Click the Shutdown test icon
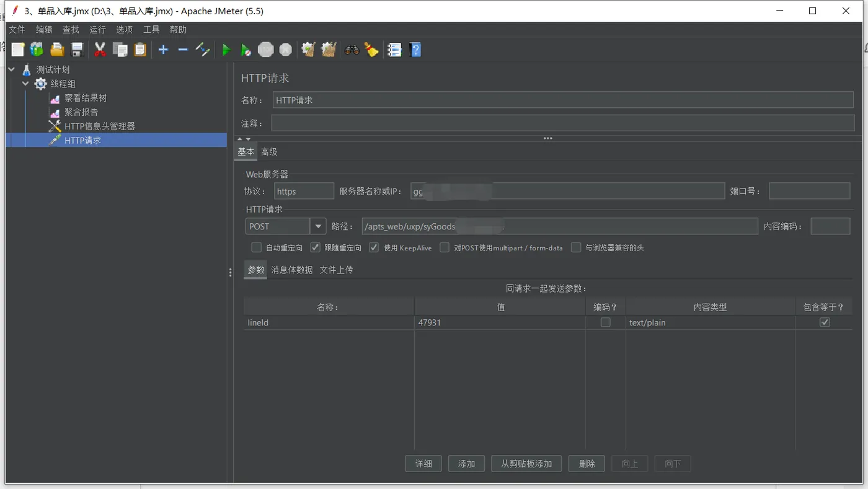Screen dimensions: 868x489 285,50
